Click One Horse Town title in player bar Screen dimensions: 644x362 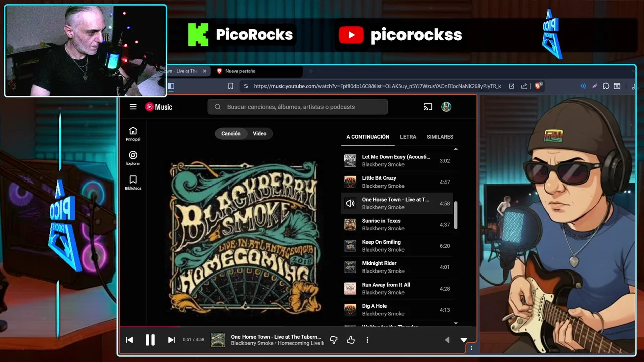coord(276,337)
